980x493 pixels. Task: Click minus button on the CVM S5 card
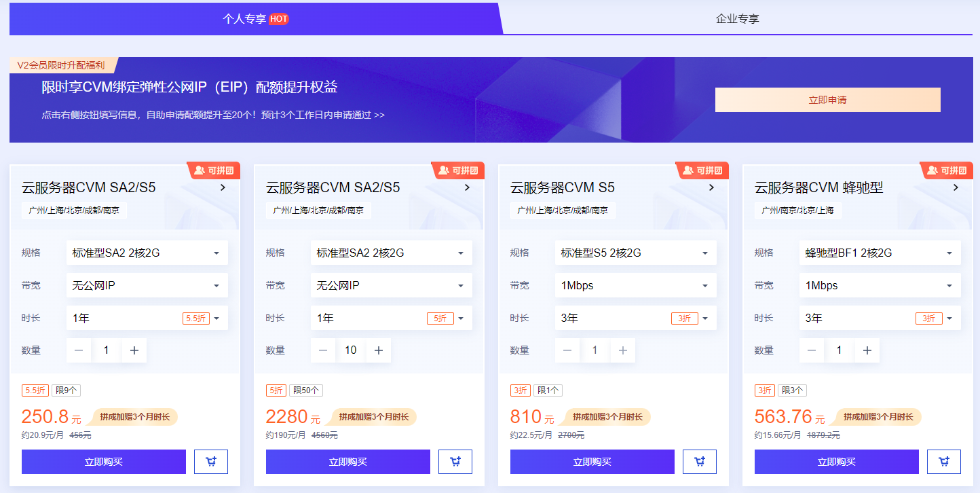567,350
